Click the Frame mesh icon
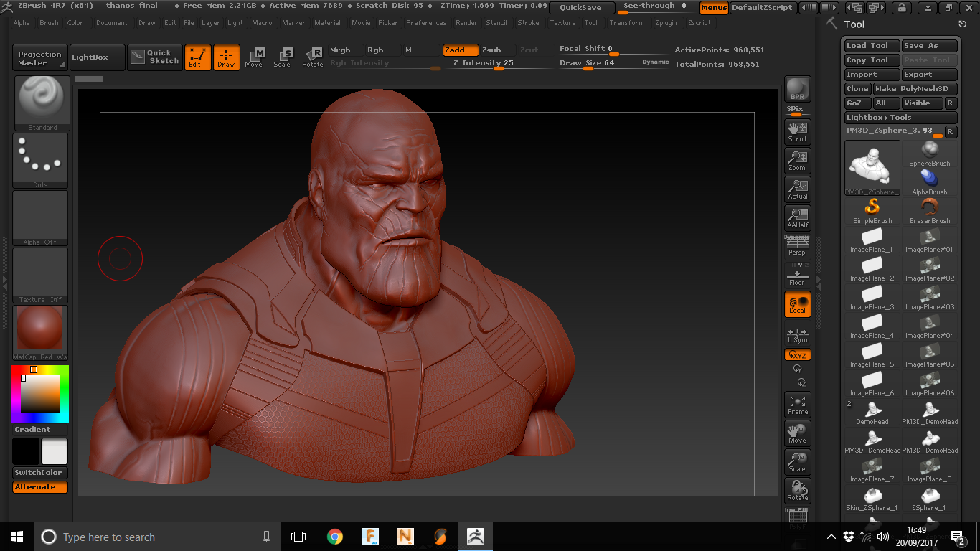 (797, 405)
